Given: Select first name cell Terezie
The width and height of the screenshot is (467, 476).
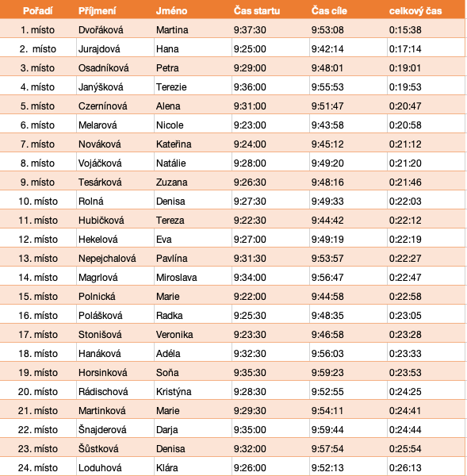Looking at the screenshot, I should tap(193, 86).
